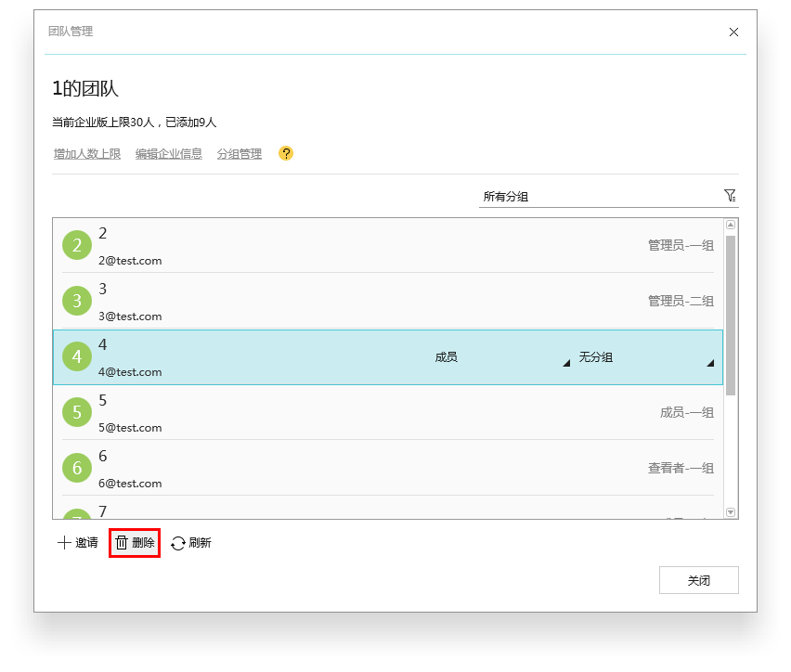
Task: Click the 删除 delete button
Action: coord(135,543)
